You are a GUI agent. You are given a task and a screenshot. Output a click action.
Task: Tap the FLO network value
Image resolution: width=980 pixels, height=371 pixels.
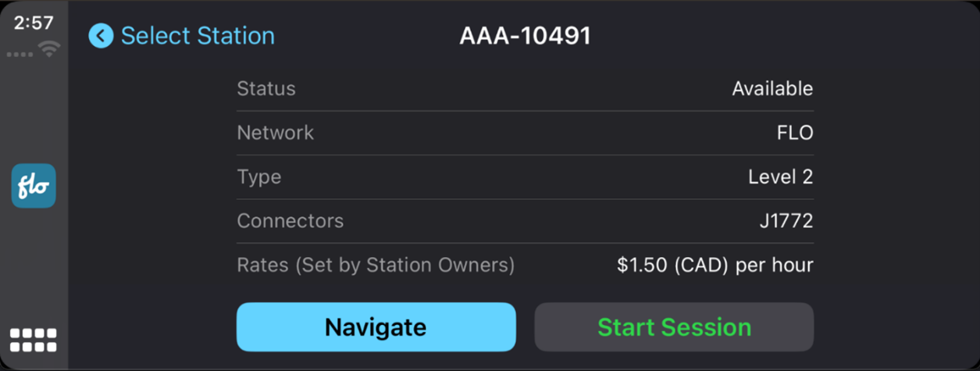(x=795, y=133)
